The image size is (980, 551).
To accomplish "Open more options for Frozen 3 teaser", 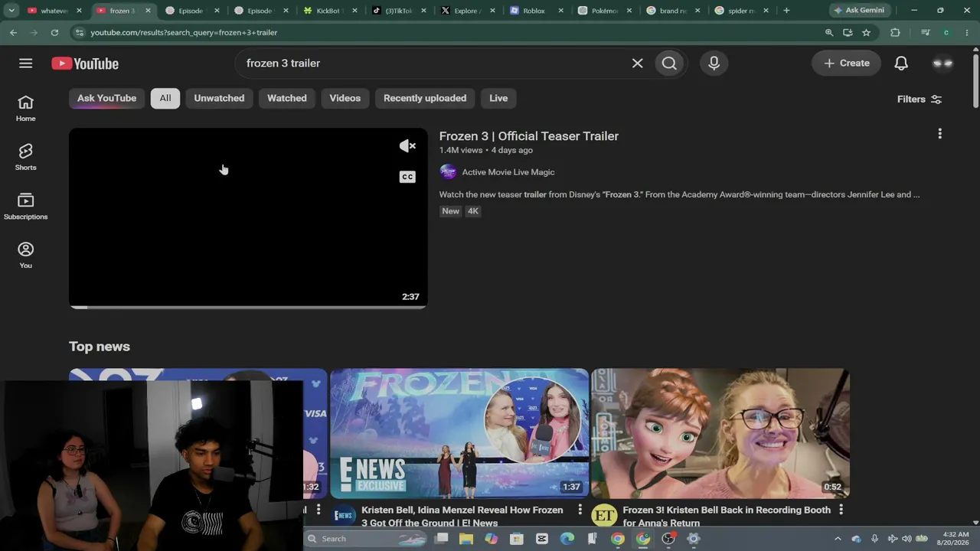I will tap(939, 134).
